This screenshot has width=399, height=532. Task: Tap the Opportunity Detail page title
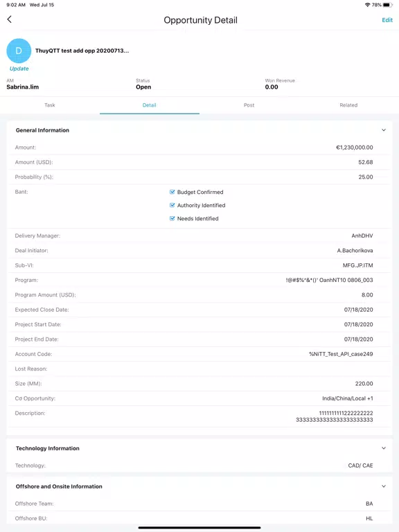[200, 20]
